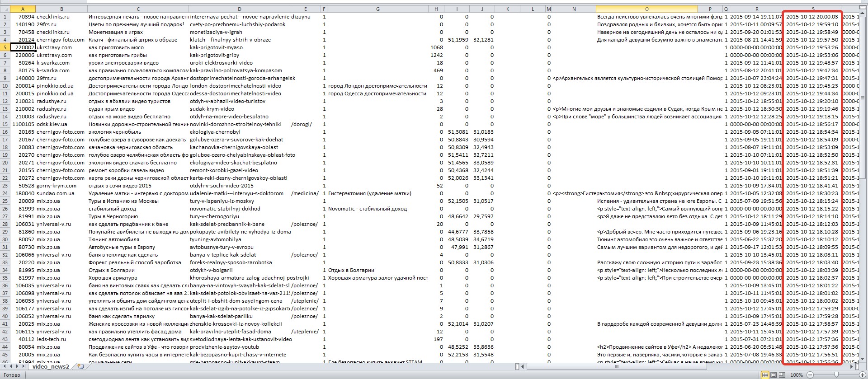
Task: Click cell 'sundao.com.ua'
Action: point(61,193)
